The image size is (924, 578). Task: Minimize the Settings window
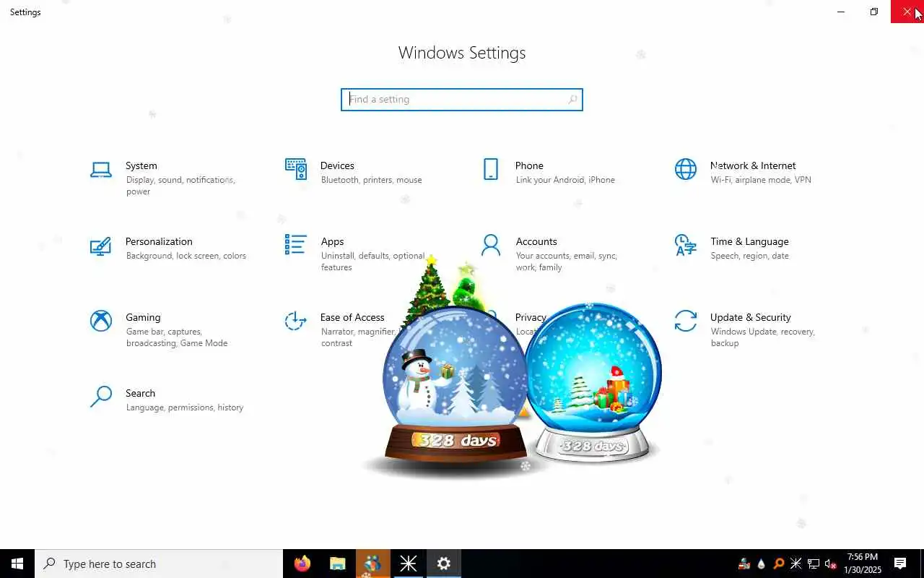(x=841, y=12)
